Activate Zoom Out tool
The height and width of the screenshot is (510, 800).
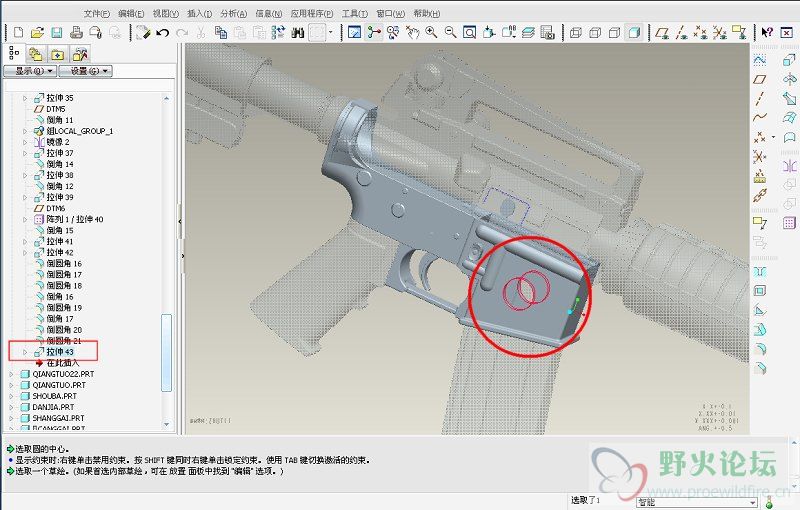(450, 33)
